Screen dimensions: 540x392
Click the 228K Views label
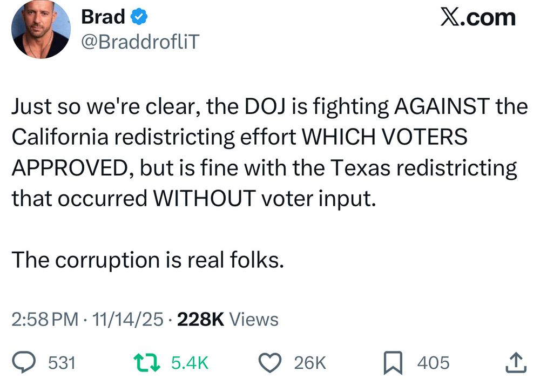pyautogui.click(x=227, y=320)
